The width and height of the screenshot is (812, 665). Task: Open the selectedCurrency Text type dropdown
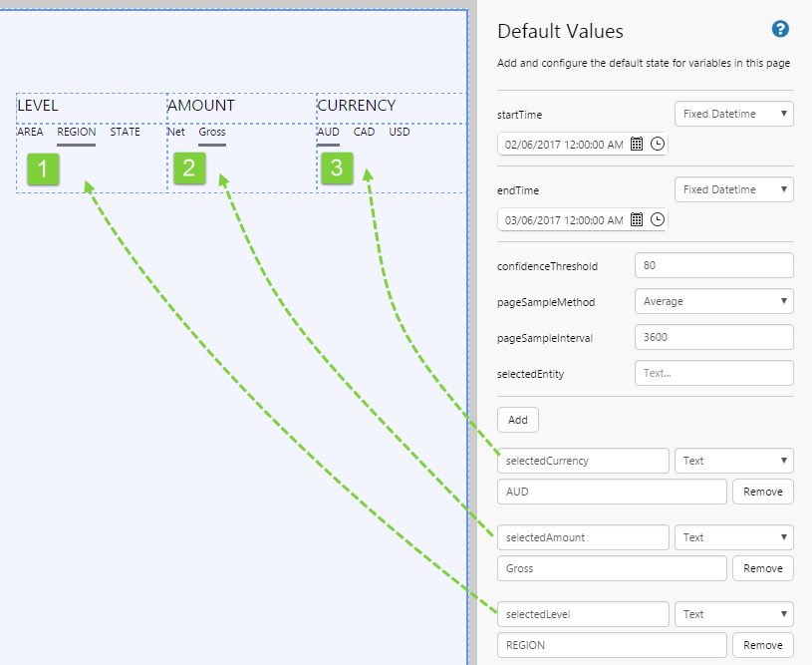pyautogui.click(x=733, y=461)
